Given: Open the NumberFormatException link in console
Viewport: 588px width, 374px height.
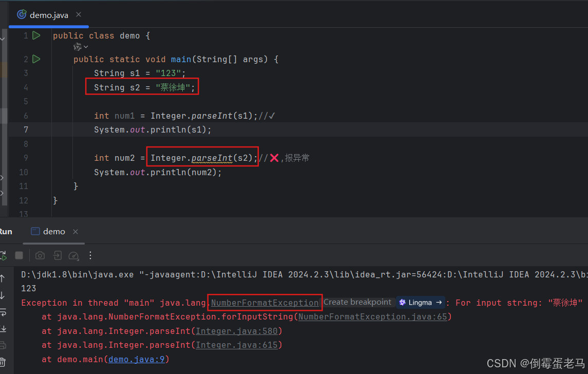Looking at the screenshot, I should tap(265, 303).
